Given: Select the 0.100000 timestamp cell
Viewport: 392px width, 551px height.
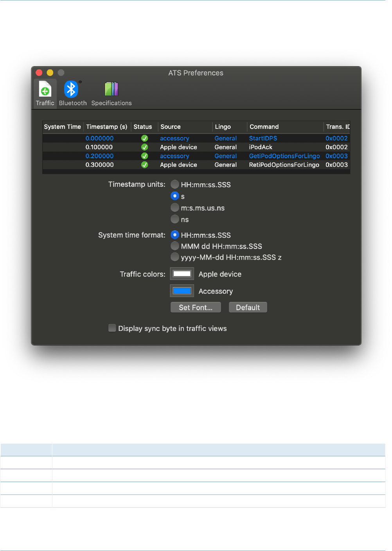Looking at the screenshot, I should [99, 147].
